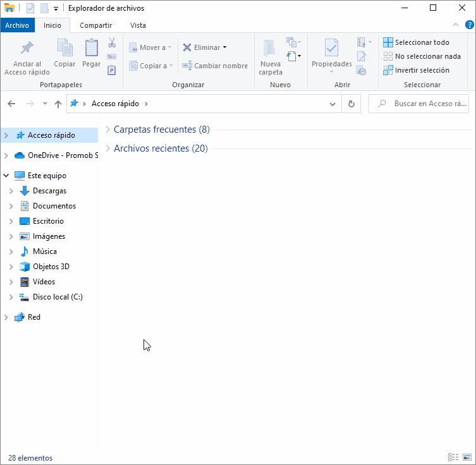The image size is (476, 465).
Task: Expand Archivos recientes (20) group
Action: (107, 148)
